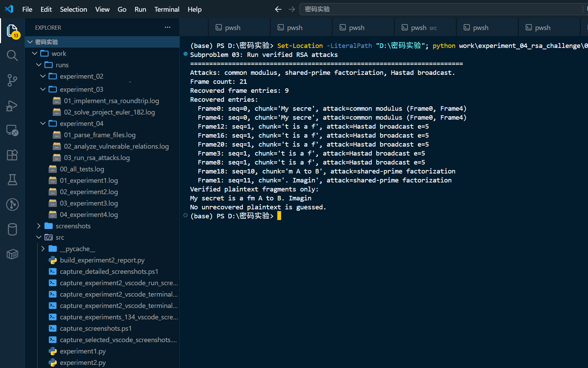The image size is (588, 368).
Task: Click the Explorer files icon
Action: coord(12,31)
